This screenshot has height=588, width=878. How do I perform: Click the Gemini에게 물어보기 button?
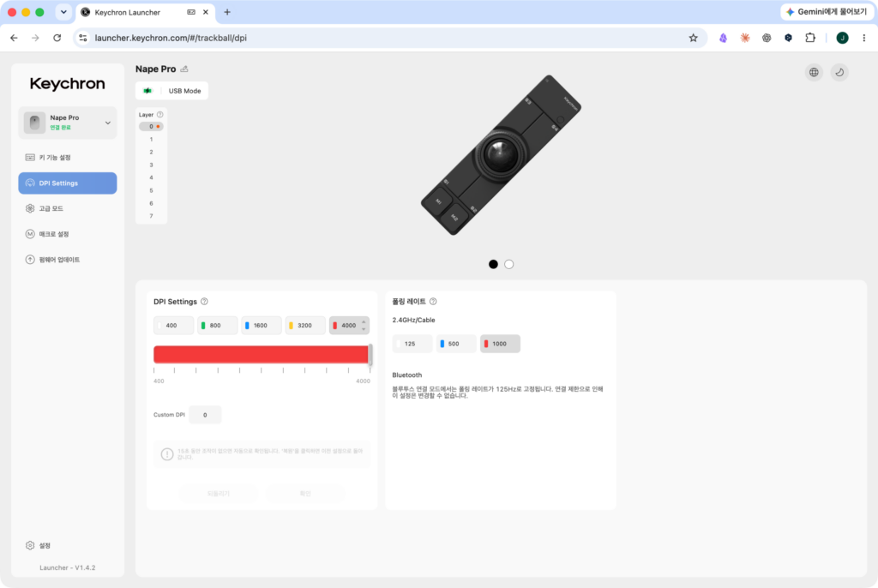[x=826, y=12]
